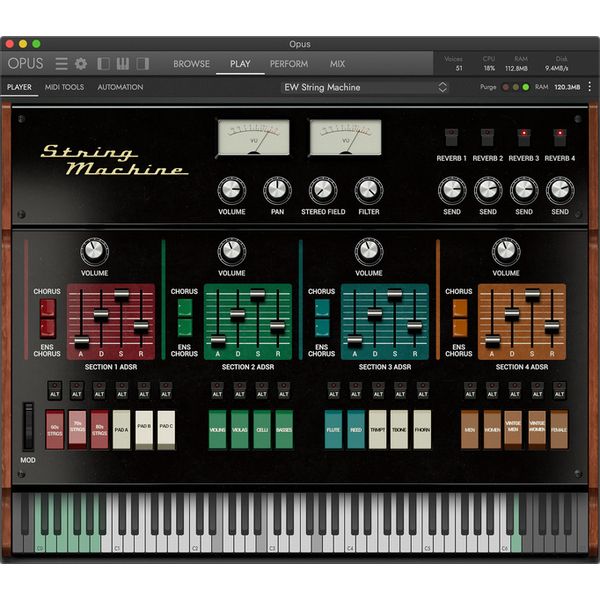Click the MOD wheel

[28, 426]
